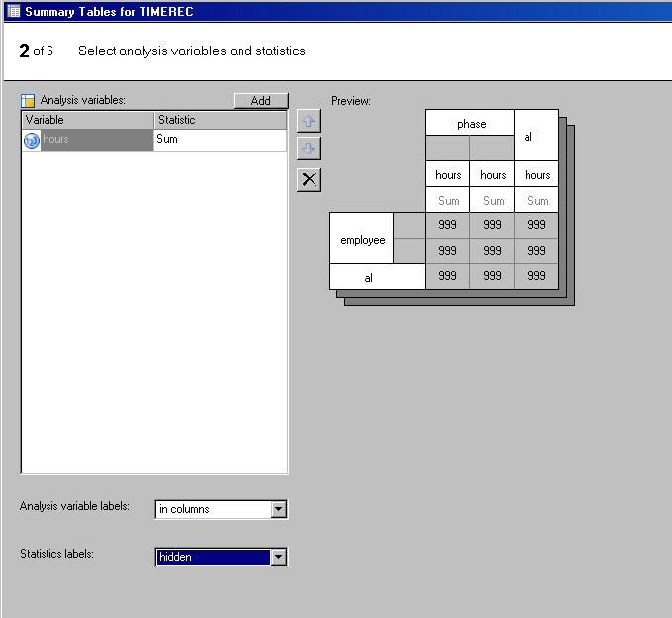The image size is (672, 618).
Task: Move selected variable up with arrow button
Action: pyautogui.click(x=309, y=120)
